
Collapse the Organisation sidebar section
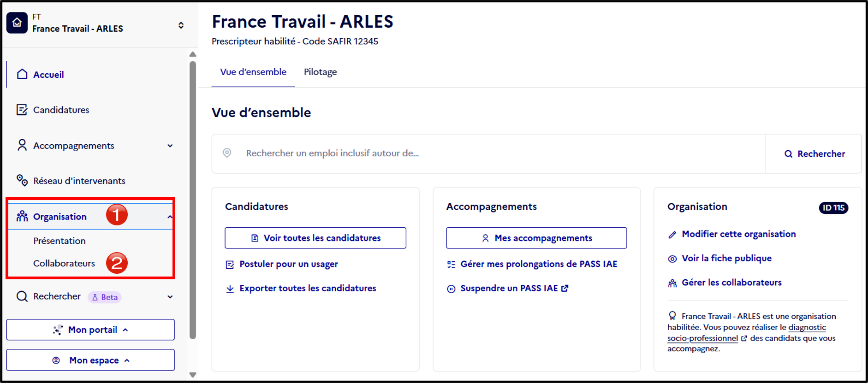[170, 217]
